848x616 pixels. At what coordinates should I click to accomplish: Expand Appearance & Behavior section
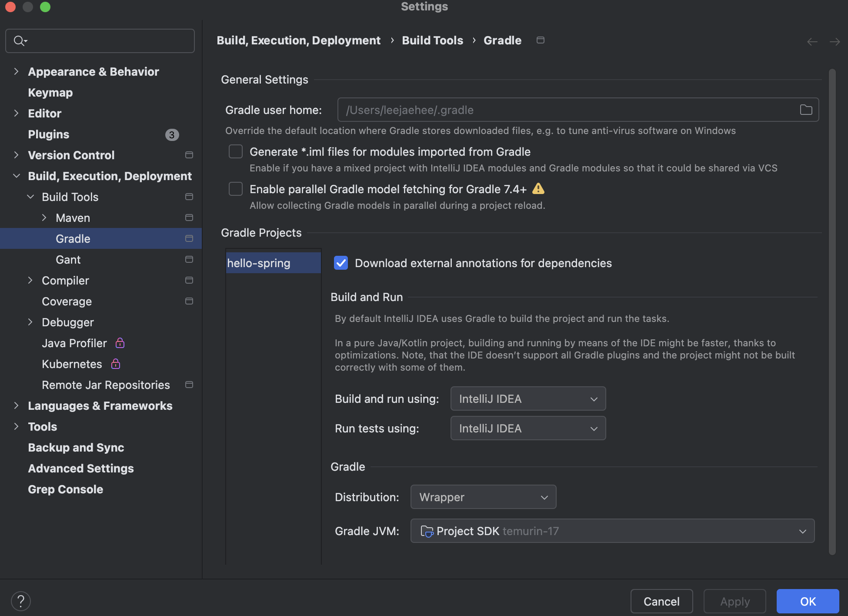click(x=16, y=71)
